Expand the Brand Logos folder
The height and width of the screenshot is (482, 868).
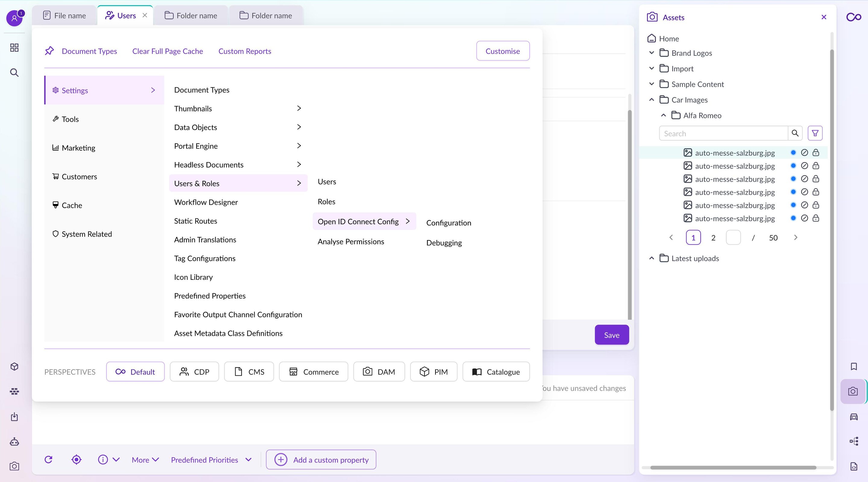tap(651, 53)
